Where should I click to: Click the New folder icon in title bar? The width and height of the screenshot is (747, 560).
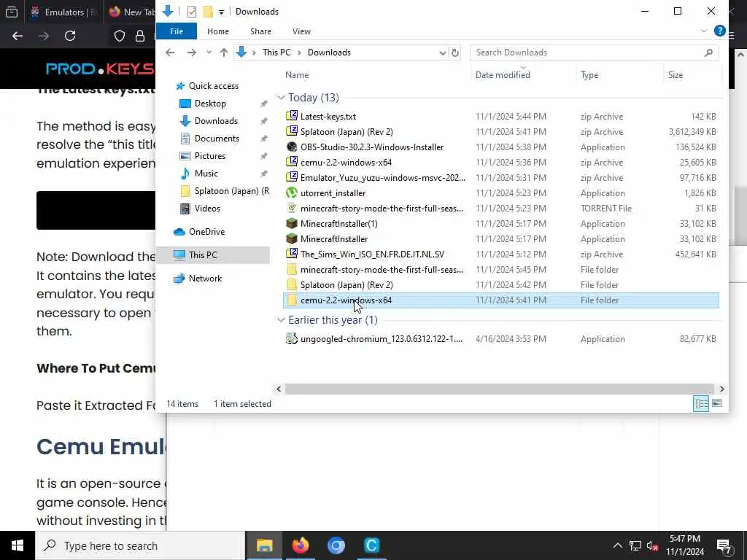[208, 12]
